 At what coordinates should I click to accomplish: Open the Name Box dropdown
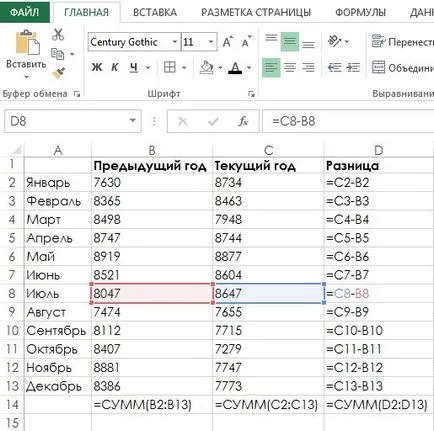point(133,121)
